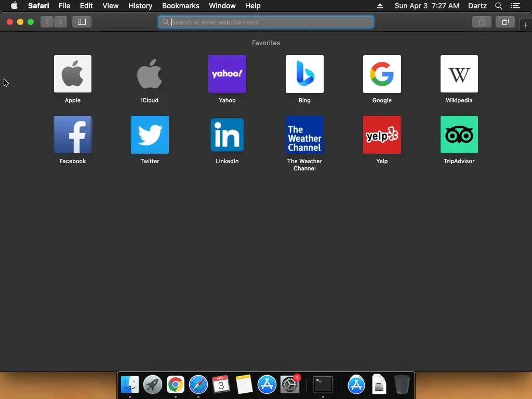Launch Google Chrome from the Dock
The width and height of the screenshot is (532, 399).
(x=176, y=384)
